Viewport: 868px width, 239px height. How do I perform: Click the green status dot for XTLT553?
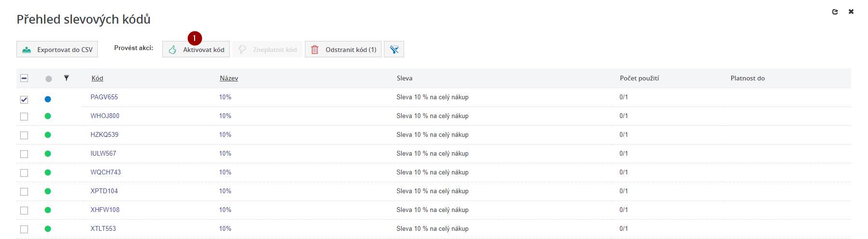tap(48, 229)
